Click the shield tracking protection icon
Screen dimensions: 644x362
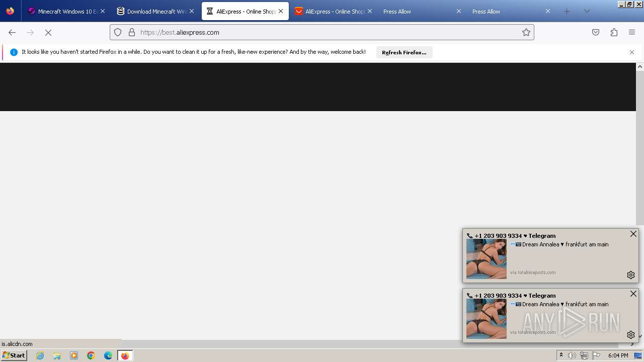point(118,32)
